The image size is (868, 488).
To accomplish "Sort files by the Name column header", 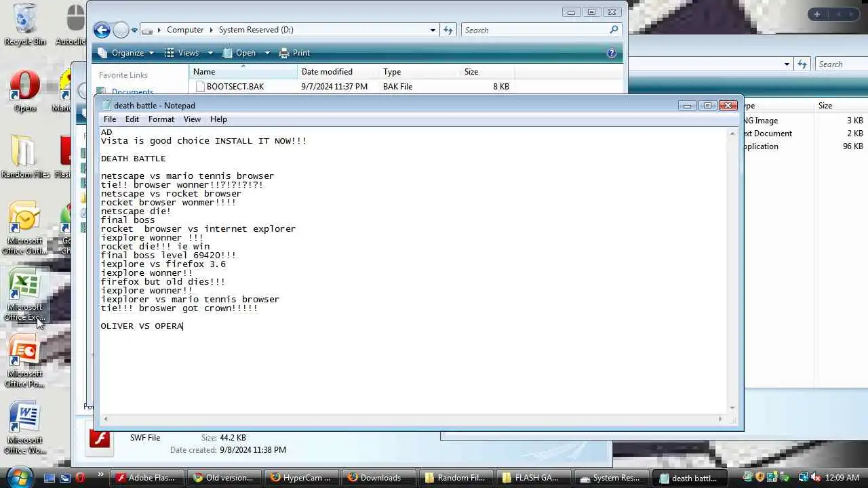I will pos(243,72).
